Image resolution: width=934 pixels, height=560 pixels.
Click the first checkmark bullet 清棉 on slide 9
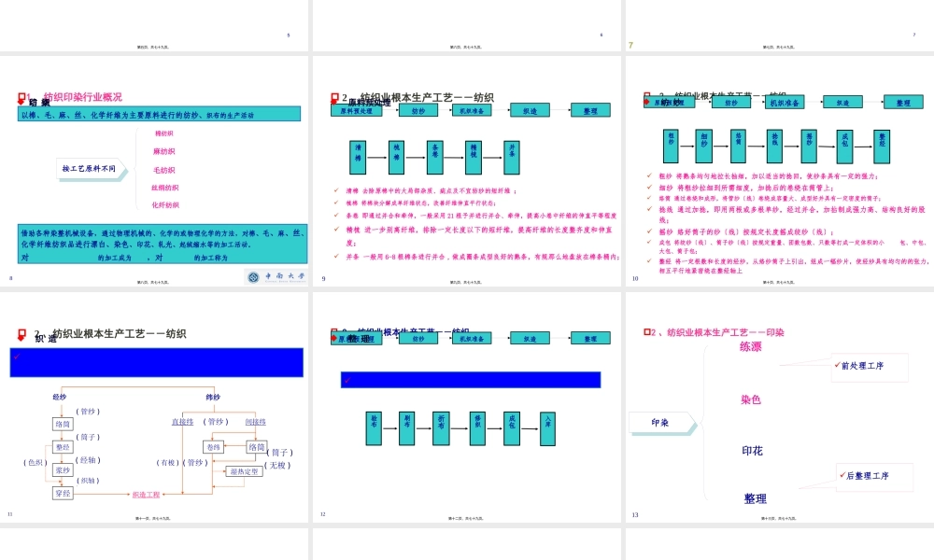tap(336, 190)
